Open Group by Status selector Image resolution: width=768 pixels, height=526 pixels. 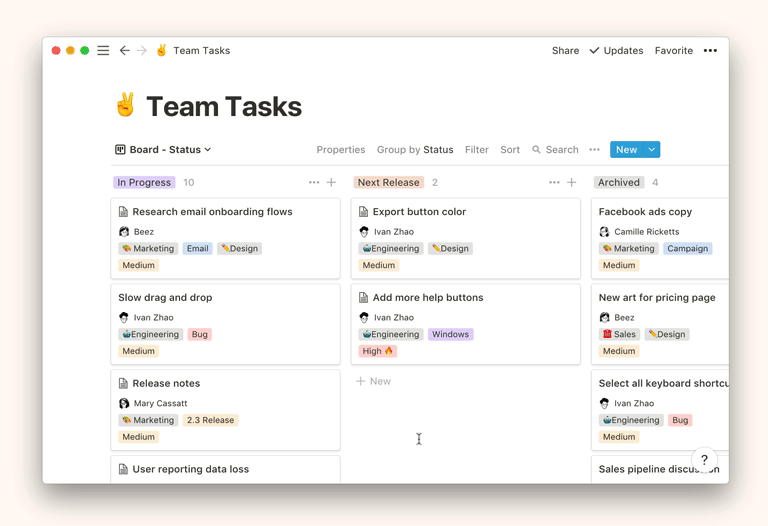415,150
